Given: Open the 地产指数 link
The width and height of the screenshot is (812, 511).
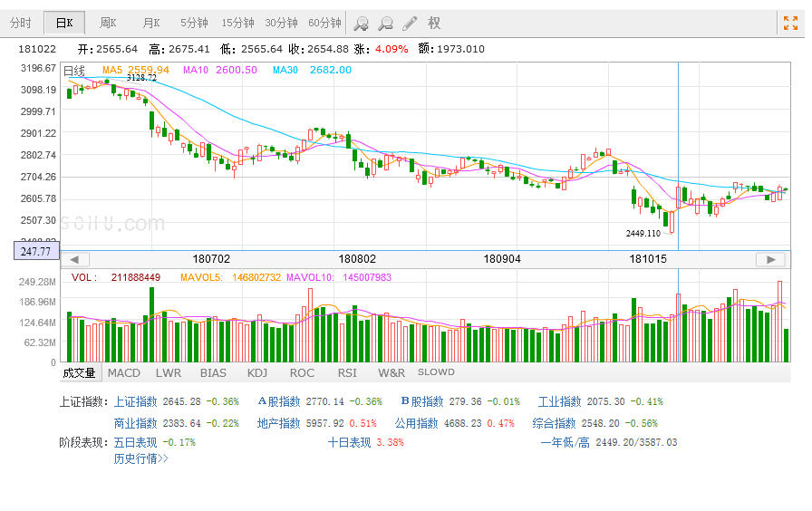Looking at the screenshot, I should [x=278, y=423].
